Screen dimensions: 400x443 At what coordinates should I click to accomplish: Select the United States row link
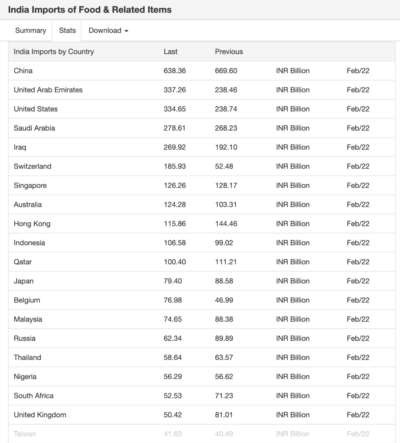tap(36, 109)
